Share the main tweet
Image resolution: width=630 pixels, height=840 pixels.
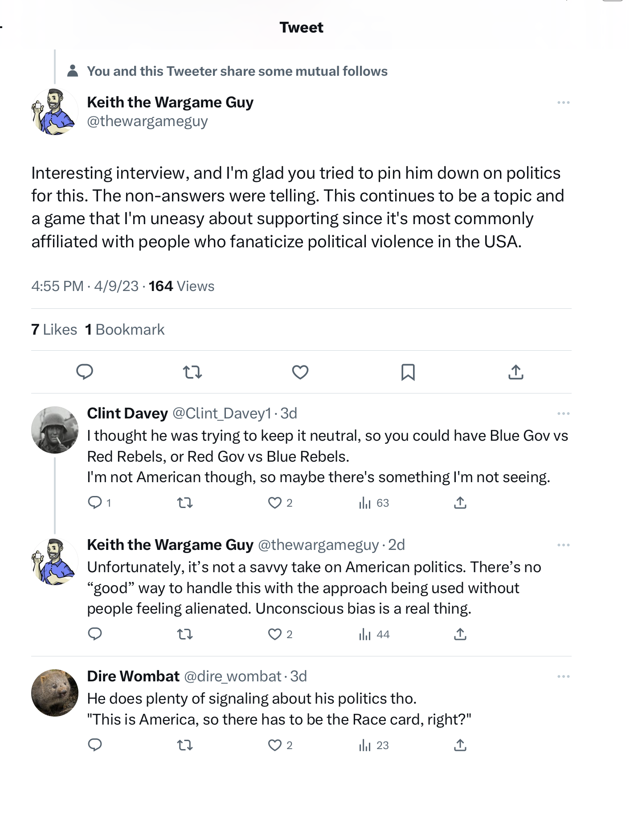pyautogui.click(x=515, y=372)
